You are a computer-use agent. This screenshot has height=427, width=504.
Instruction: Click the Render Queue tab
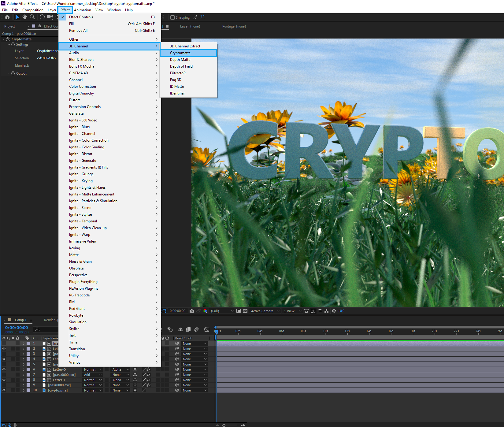click(51, 320)
